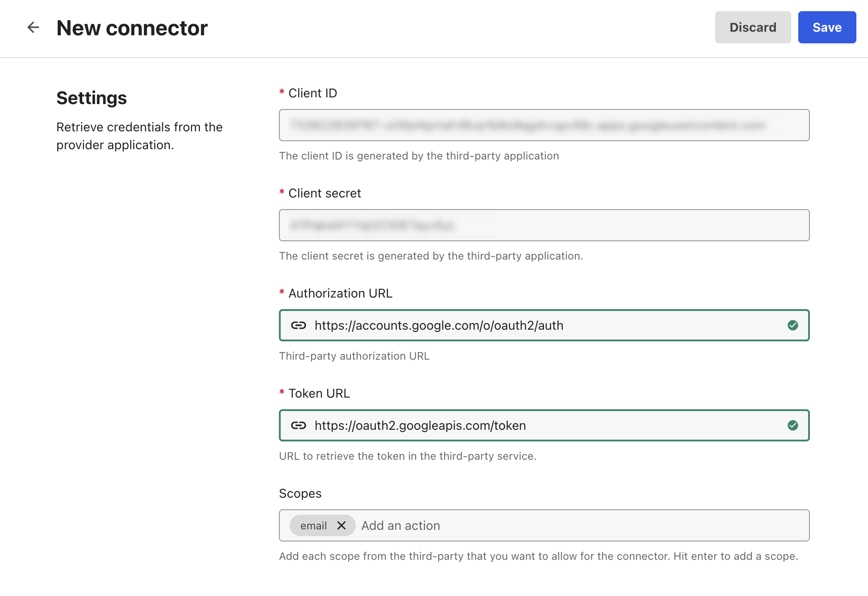868x596 pixels.
Task: Edit the Token URL text
Action: point(420,425)
